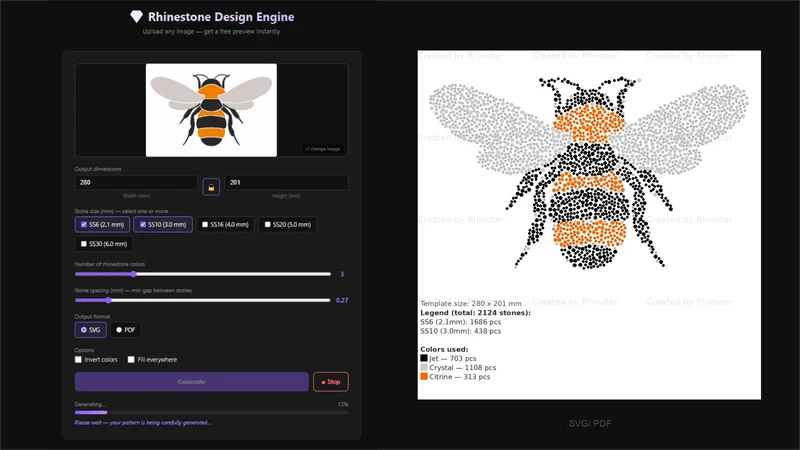Click the Generate button
800x450 pixels.
point(191,382)
